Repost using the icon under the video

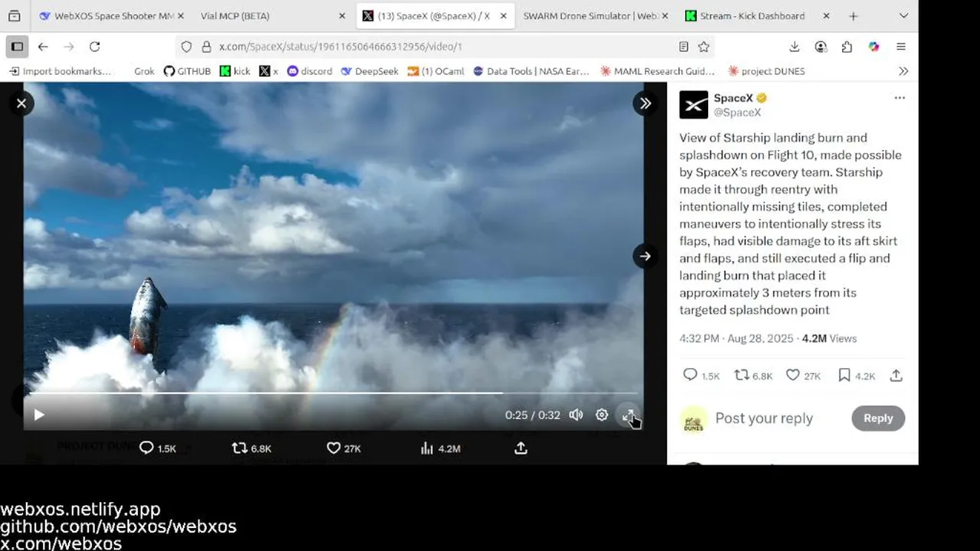240,448
